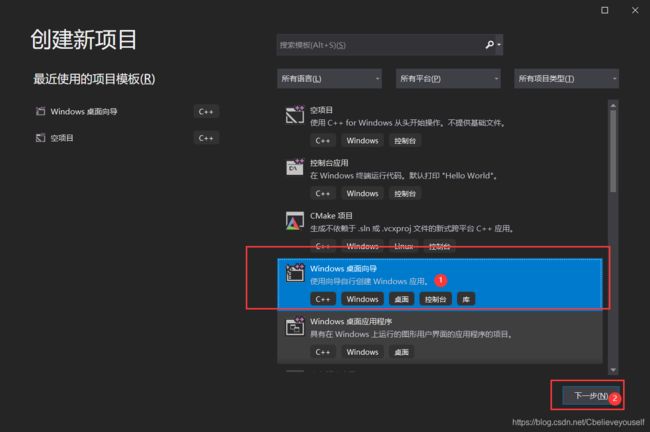Click the 空项目 template title
Screen dimensions: 650x432
(321, 110)
